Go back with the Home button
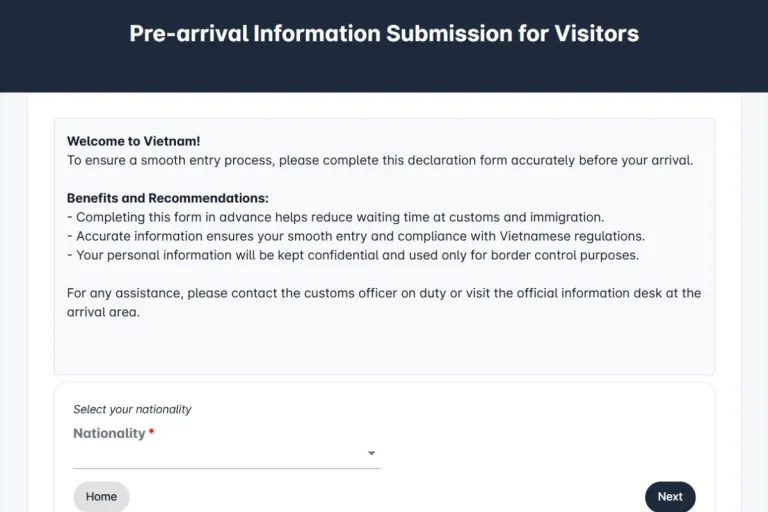Image resolution: width=768 pixels, height=512 pixels. [x=101, y=497]
